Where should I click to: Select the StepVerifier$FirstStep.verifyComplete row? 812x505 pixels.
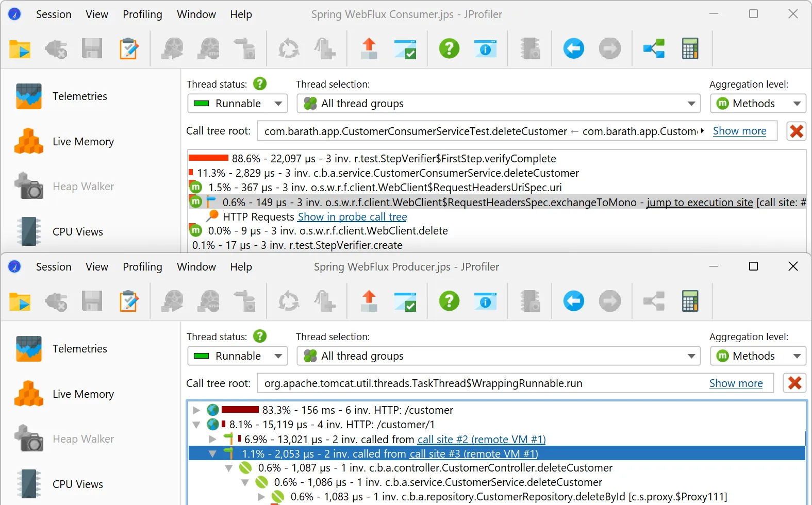pyautogui.click(x=497, y=159)
